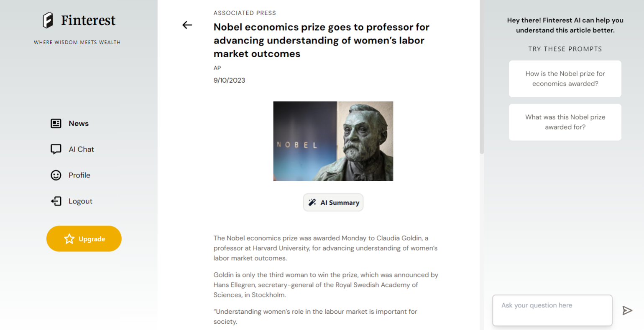The width and height of the screenshot is (644, 330).
Task: Click the magic wand icon in AI Summary
Action: tap(312, 202)
